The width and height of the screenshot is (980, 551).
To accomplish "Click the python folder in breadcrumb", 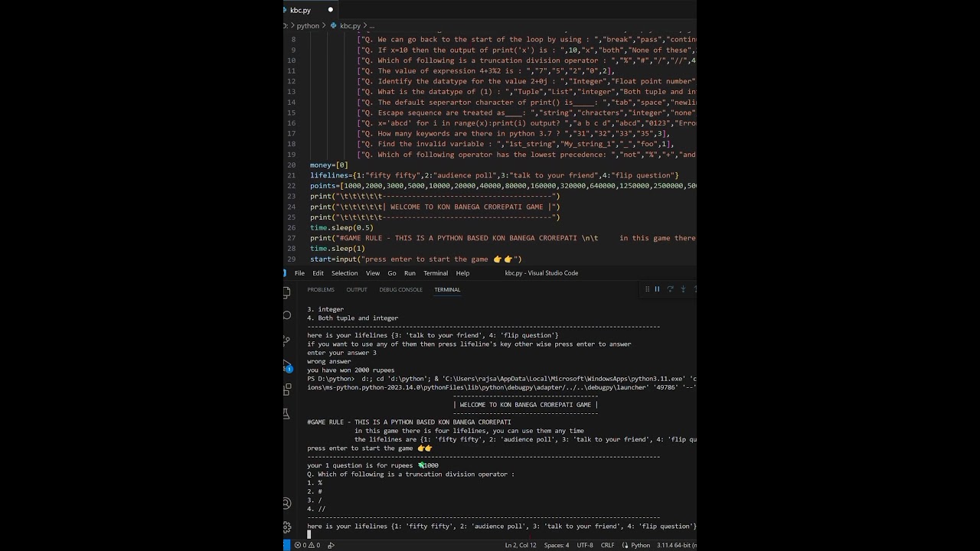I will (308, 25).
